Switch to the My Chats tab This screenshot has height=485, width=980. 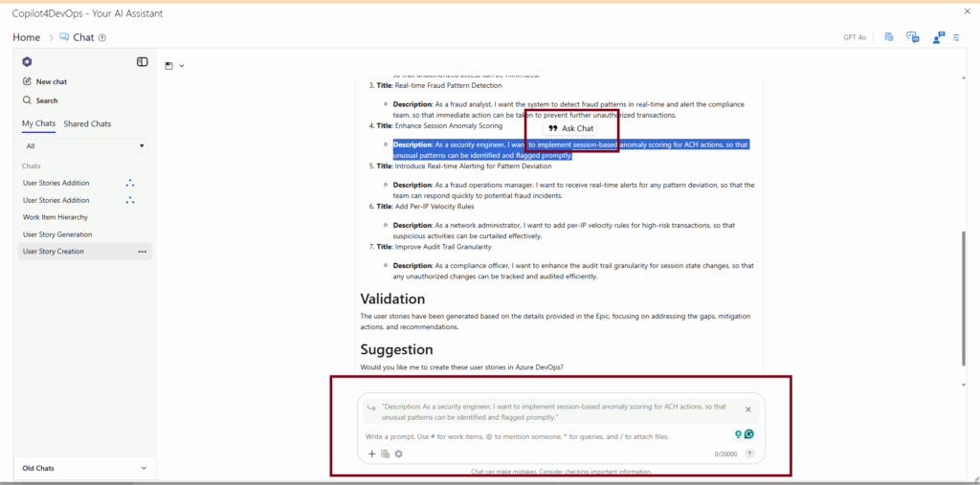[38, 123]
